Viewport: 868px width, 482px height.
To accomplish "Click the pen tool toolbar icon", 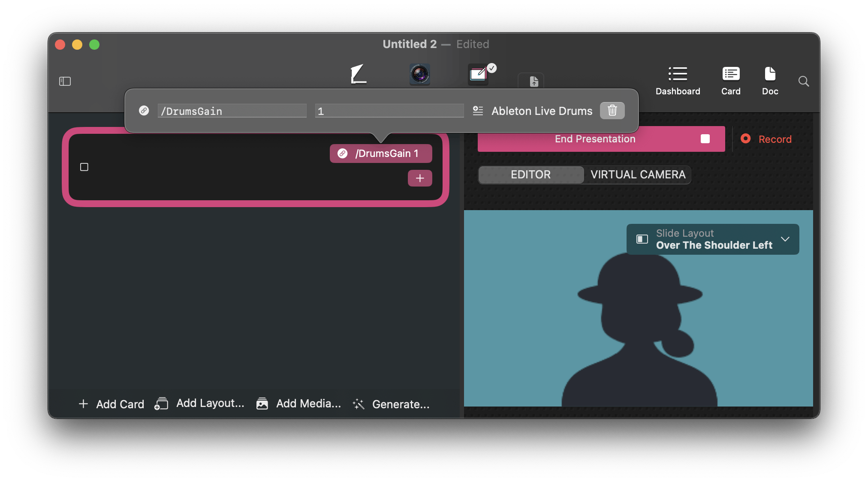I will click(359, 74).
